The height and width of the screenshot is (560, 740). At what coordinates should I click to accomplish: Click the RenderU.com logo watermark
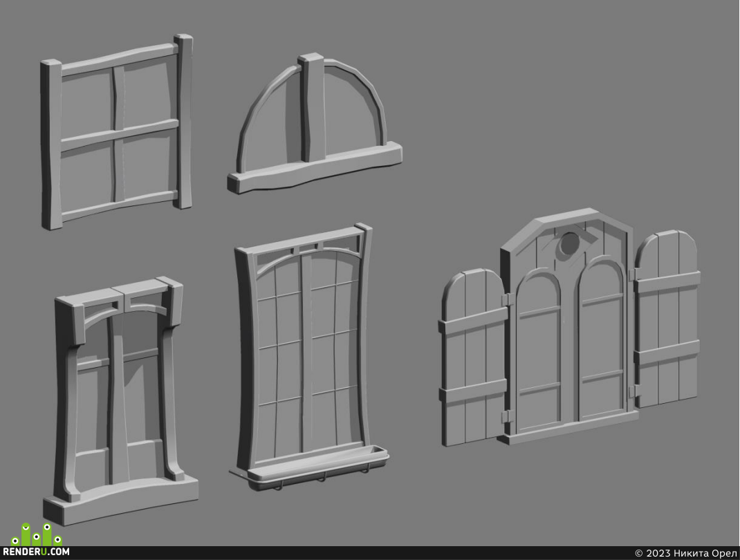coord(37,540)
